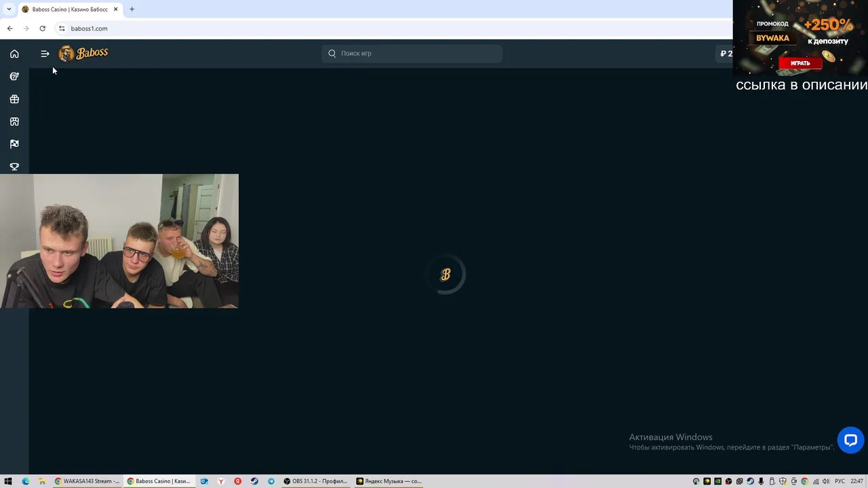Screen dimensions: 868x488
Task: Click the BYWAKA promo code label
Action: (x=773, y=38)
